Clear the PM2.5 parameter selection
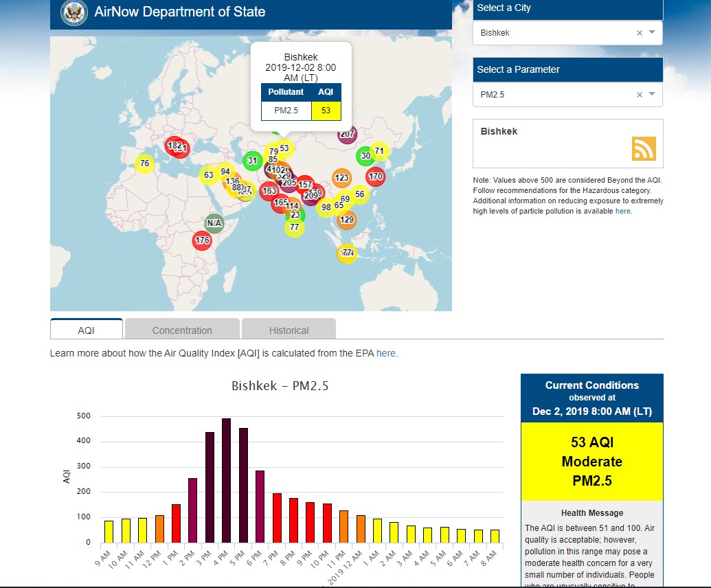Image resolution: width=711 pixels, height=588 pixels. pos(640,95)
